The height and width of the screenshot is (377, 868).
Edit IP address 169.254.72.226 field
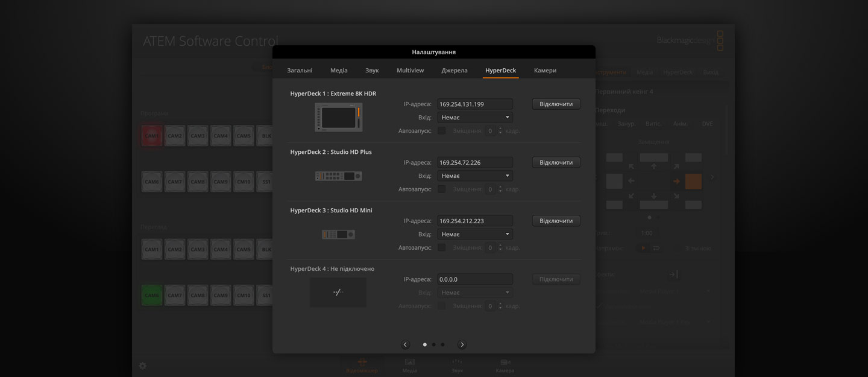pyautogui.click(x=475, y=162)
